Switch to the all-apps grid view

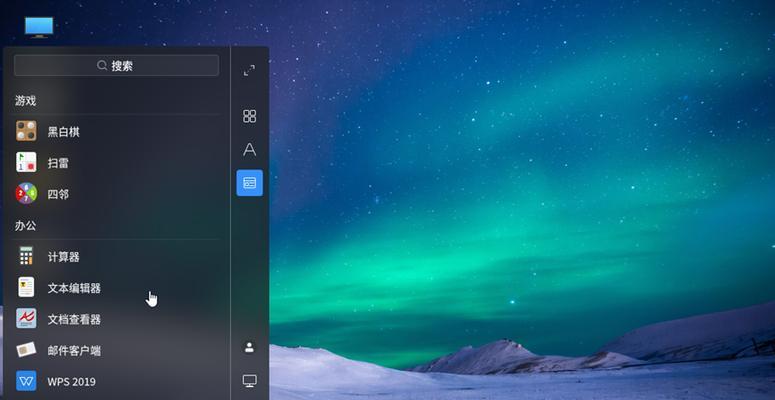click(250, 117)
